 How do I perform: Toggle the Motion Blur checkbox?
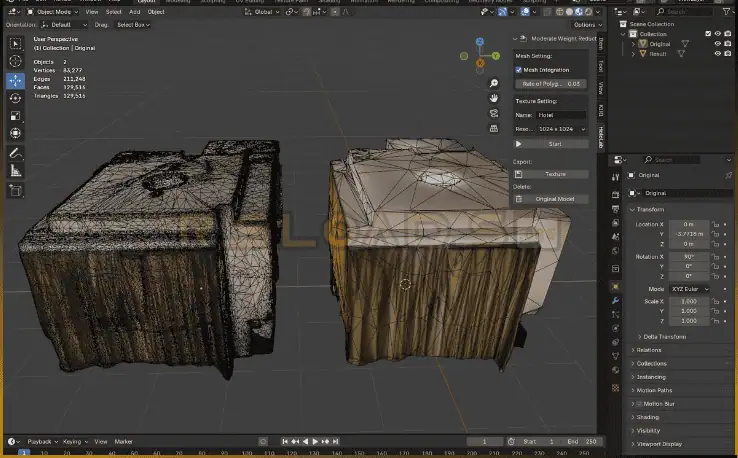(639, 404)
